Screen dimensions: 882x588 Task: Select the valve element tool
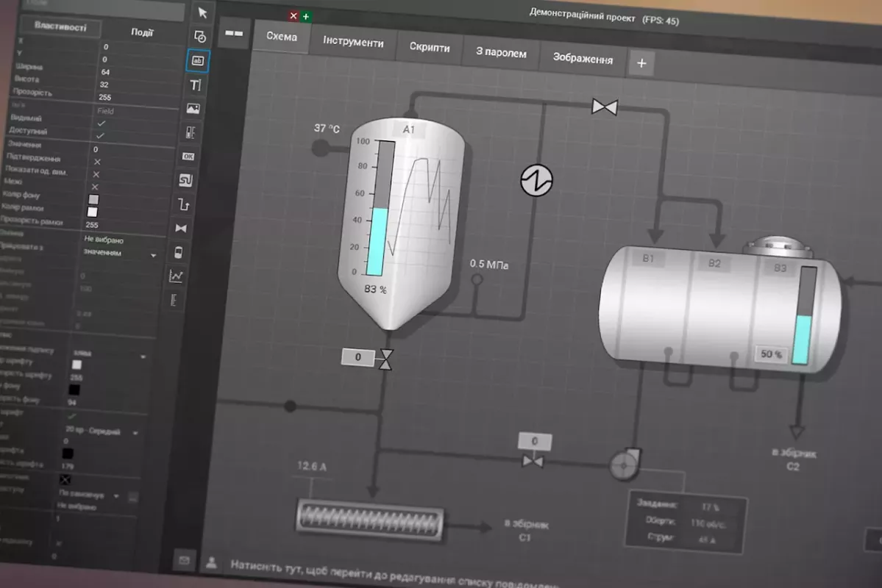(x=181, y=228)
